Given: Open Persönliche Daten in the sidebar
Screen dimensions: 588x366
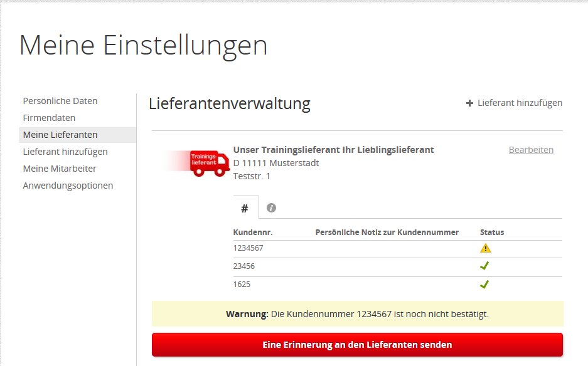Looking at the screenshot, I should click(x=60, y=101).
